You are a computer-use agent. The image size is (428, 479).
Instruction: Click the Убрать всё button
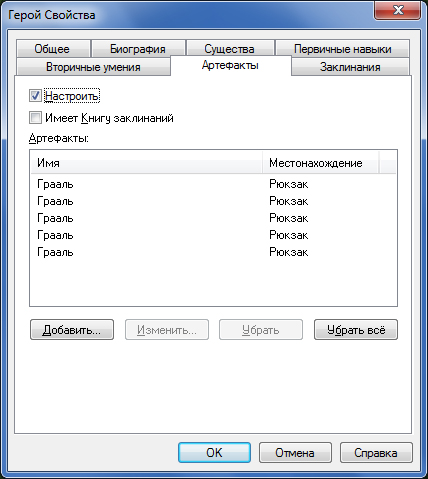point(356,330)
